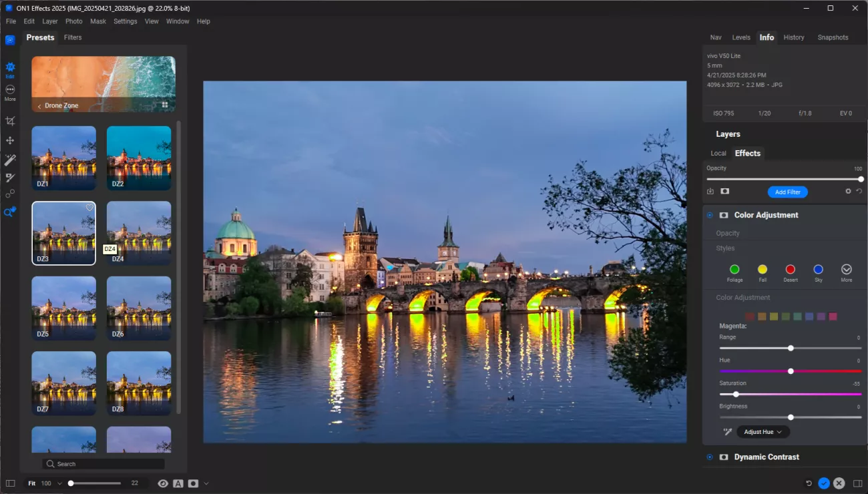868x494 pixels.
Task: Select the masking brush tool
Action: point(10,178)
